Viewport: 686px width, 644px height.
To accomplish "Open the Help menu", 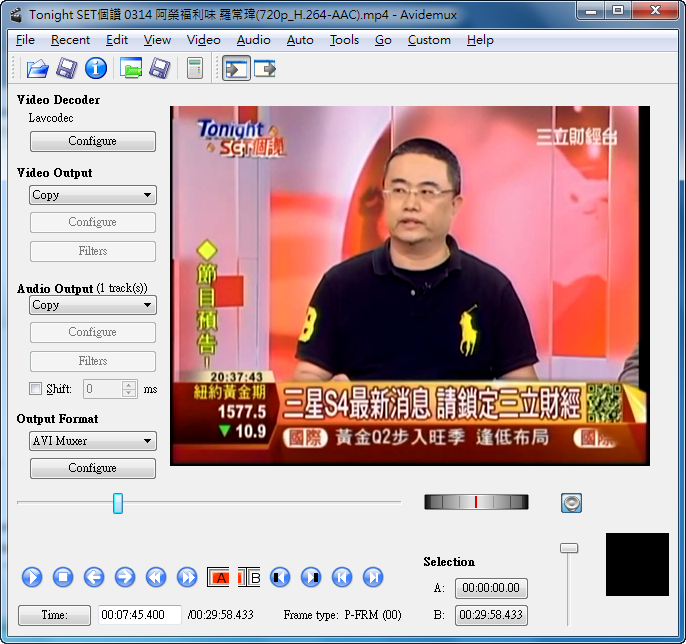I will [x=480, y=40].
